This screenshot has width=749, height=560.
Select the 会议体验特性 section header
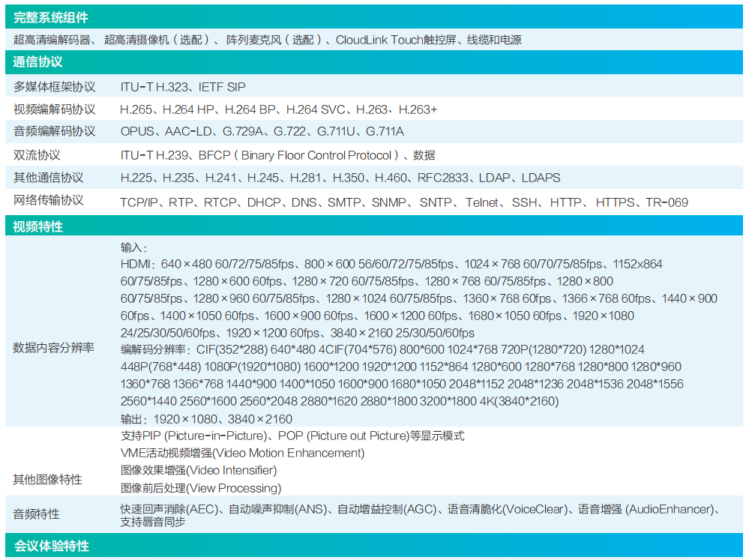(51, 547)
